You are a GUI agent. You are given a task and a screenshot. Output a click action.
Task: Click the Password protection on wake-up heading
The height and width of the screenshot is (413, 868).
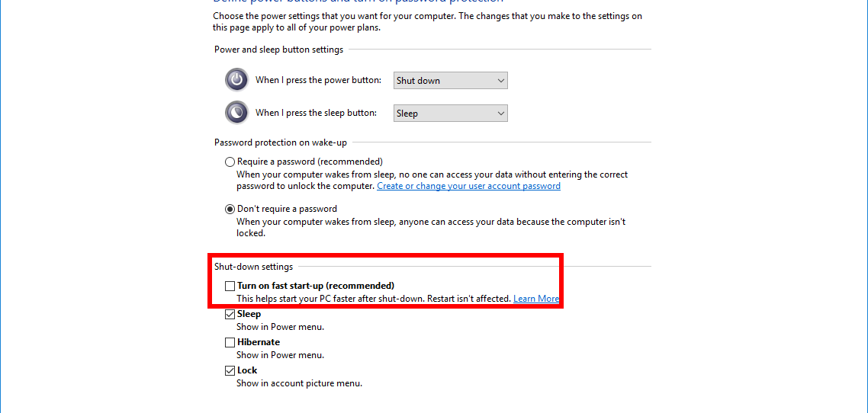(x=281, y=142)
